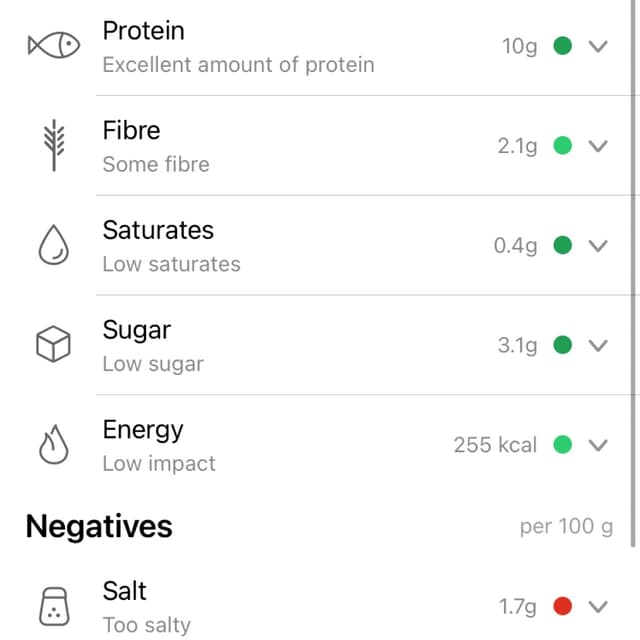Expand the Protein row chevron
The height and width of the screenshot is (640, 640).
click(x=598, y=46)
